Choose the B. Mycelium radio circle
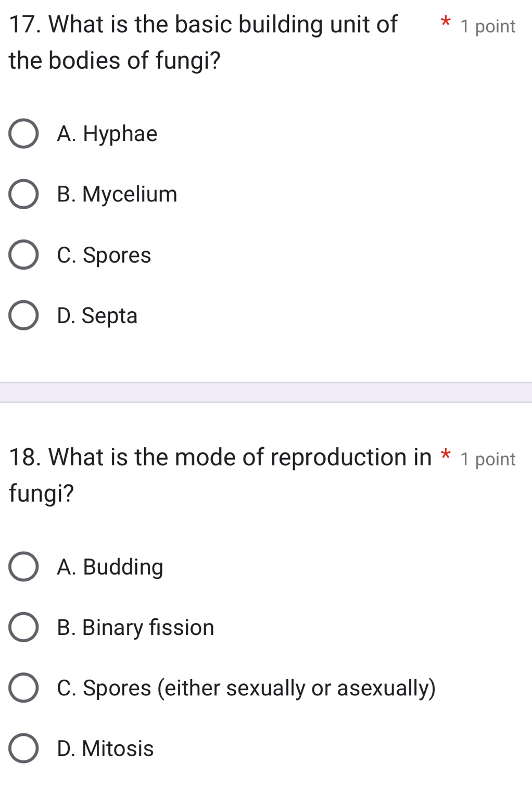Viewport: 532px width, 801px height. pos(23,195)
